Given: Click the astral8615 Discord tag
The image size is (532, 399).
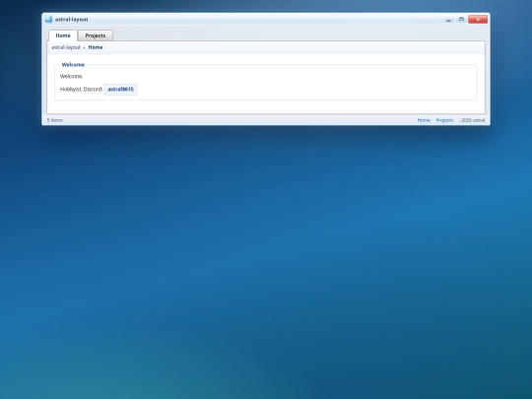Looking at the screenshot, I should 120,90.
